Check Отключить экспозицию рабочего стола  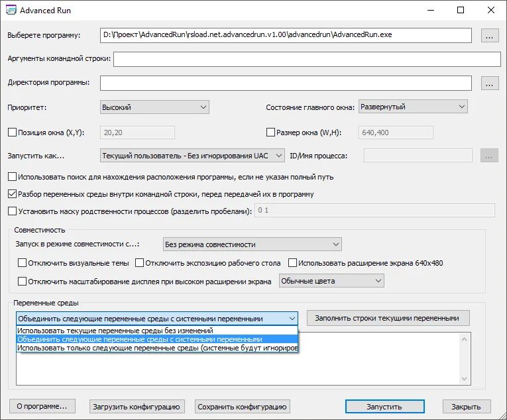(x=139, y=263)
